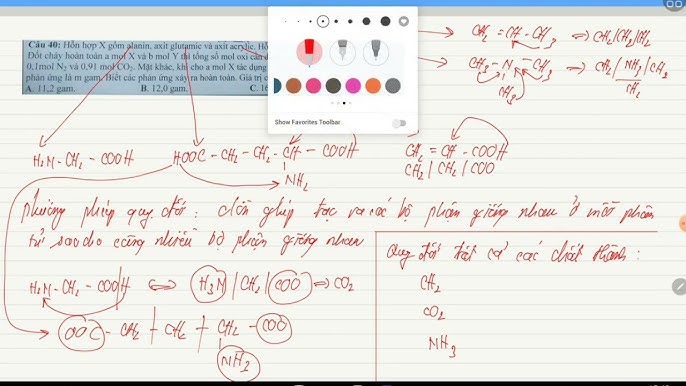Click the Show Favorites Toolbar label

pos(307,122)
